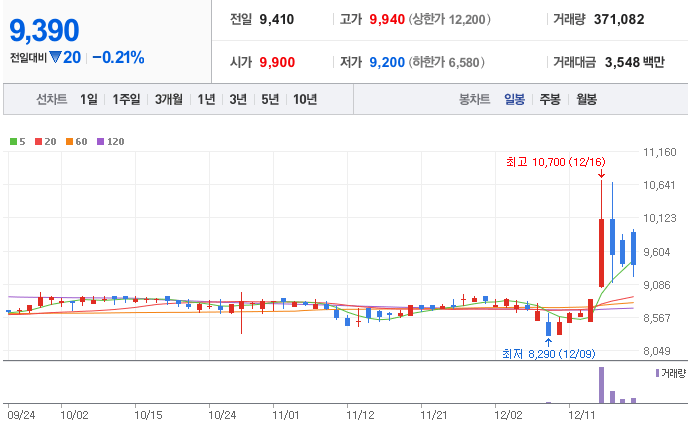Click the -0.21% change value
This screenshot has height=425, width=688.
pyautogui.click(x=118, y=57)
